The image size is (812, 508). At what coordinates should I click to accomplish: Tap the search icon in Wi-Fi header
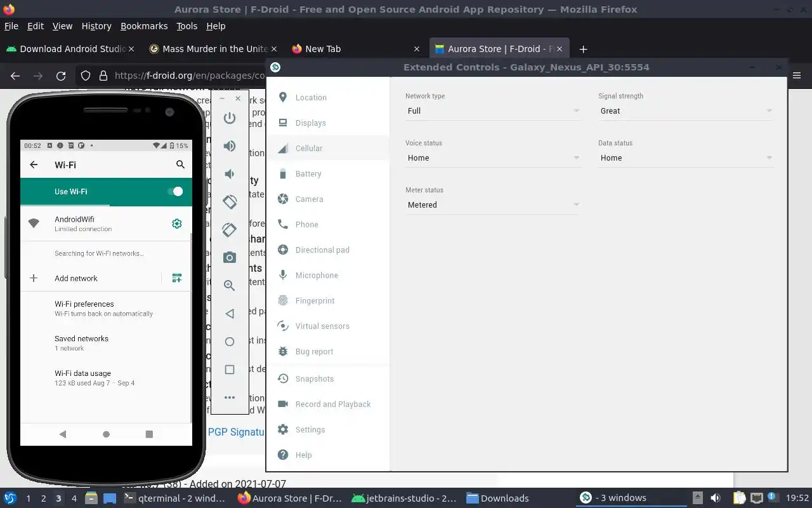click(180, 164)
